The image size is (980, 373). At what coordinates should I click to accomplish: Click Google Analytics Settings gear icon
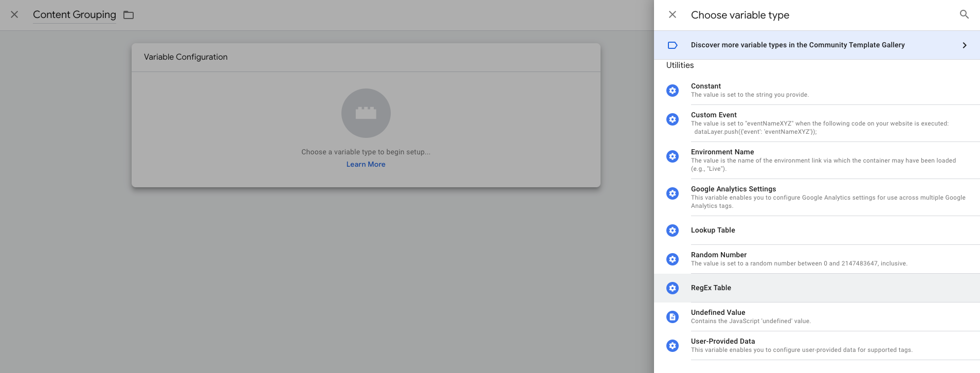click(x=673, y=193)
